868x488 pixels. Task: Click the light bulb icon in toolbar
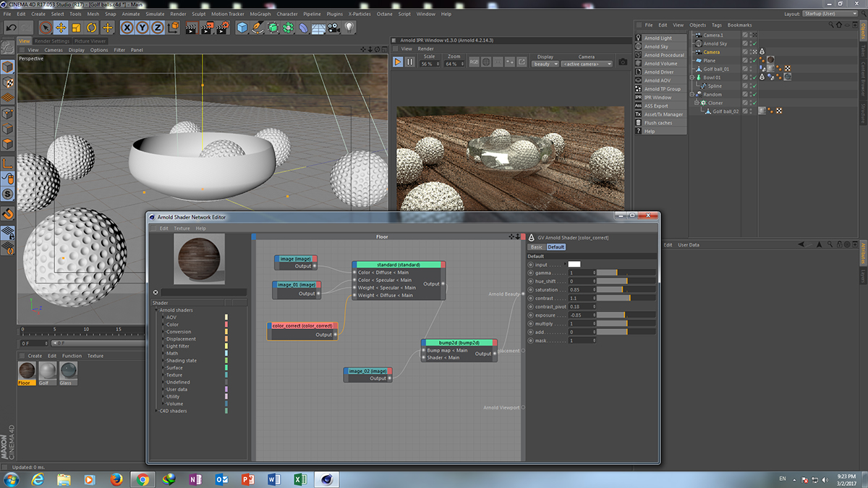tap(349, 27)
